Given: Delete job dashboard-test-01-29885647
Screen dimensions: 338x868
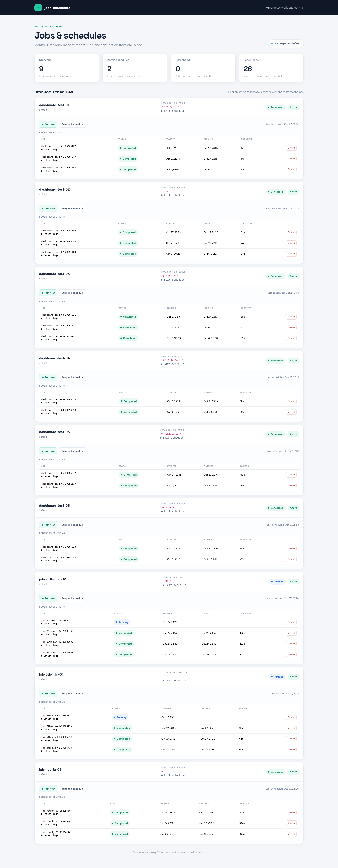Looking at the screenshot, I should [291, 159].
